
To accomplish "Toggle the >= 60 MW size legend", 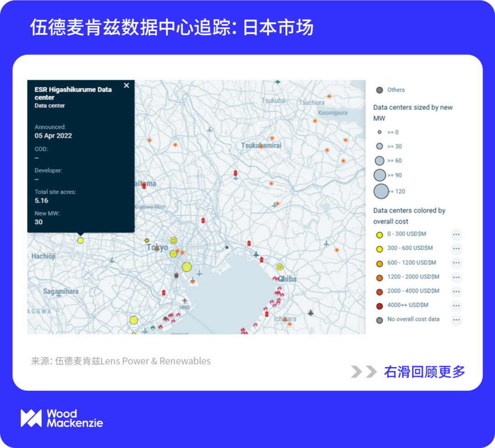I will tap(379, 161).
